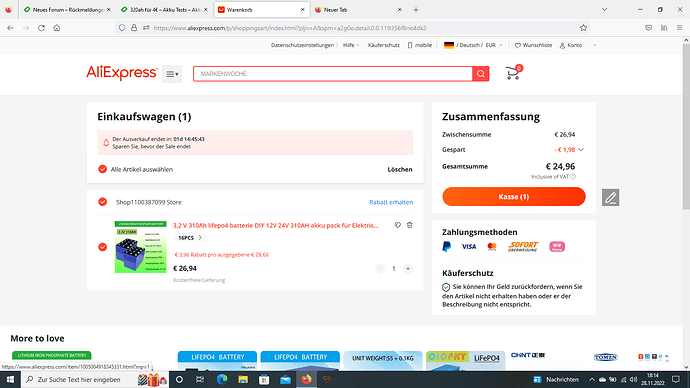Open the Pocket save icon

[x=648, y=28]
